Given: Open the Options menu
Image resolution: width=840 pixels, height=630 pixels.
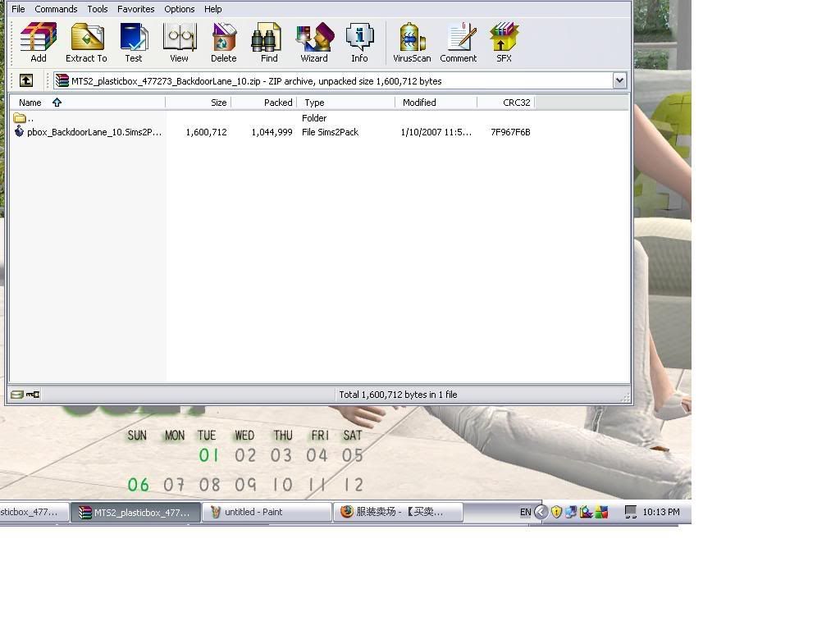Looking at the screenshot, I should [x=180, y=9].
